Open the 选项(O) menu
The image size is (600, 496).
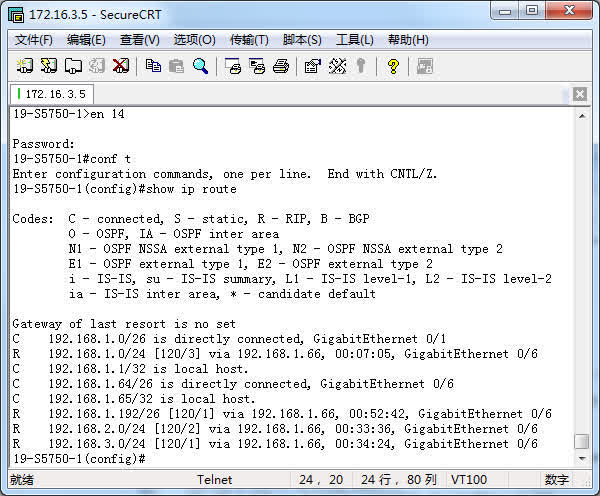point(194,40)
